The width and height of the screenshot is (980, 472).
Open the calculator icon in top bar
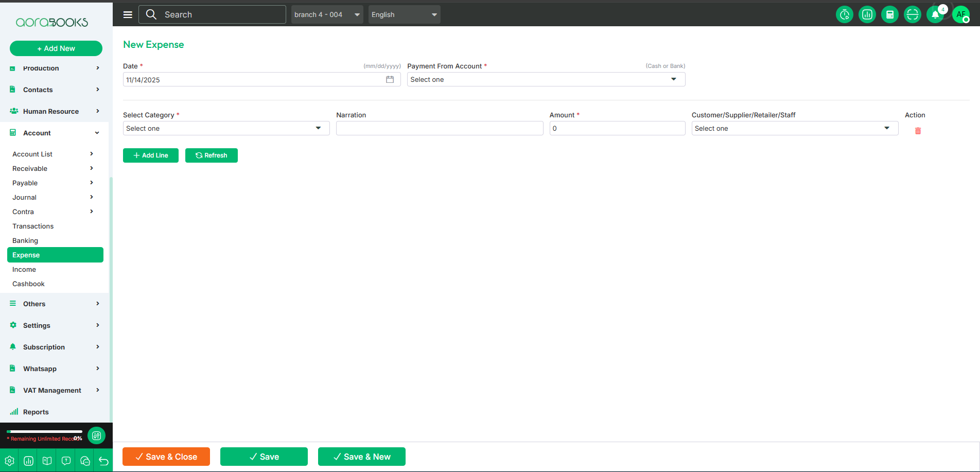(x=889, y=14)
